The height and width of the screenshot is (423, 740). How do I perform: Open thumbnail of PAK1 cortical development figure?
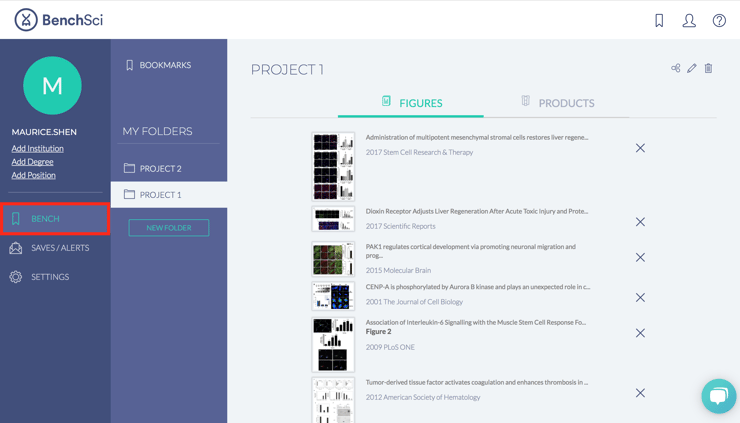(x=333, y=259)
